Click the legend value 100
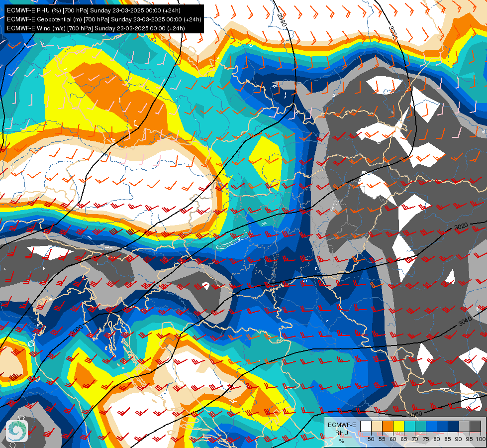 click(481, 439)
